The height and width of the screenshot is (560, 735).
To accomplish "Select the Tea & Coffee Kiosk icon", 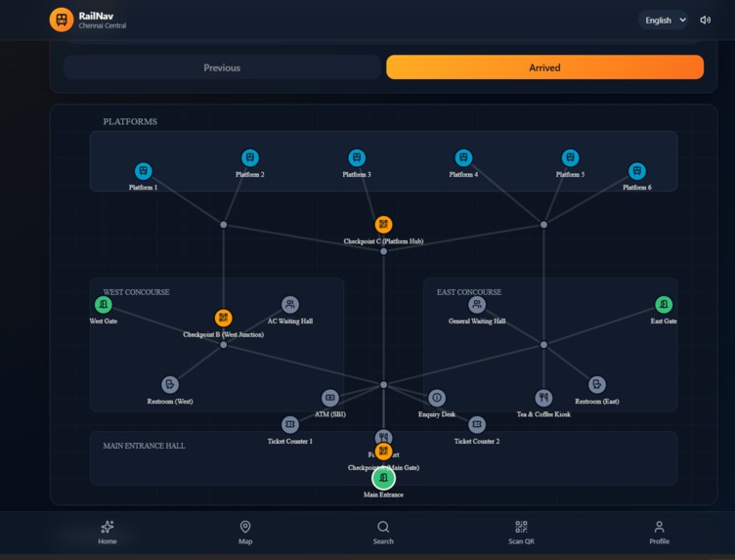I will click(x=543, y=398).
